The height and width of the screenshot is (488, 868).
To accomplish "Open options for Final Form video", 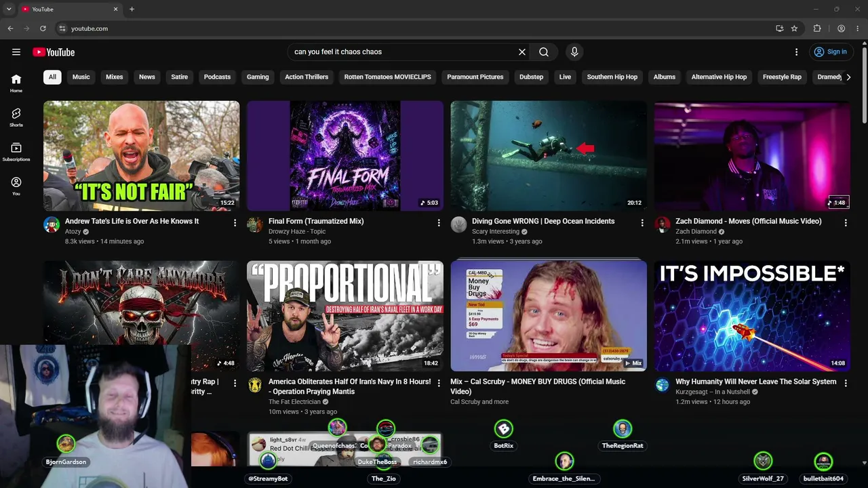I will point(439,223).
